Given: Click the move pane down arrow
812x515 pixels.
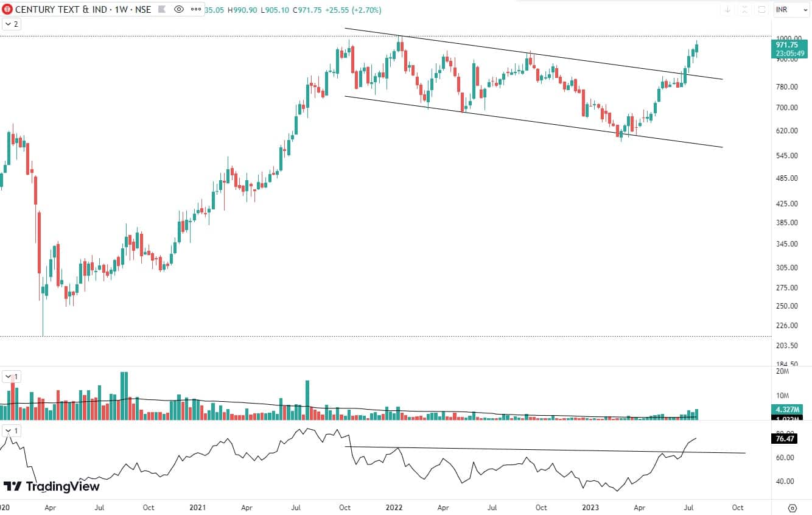Looking at the screenshot, I should click(727, 9).
